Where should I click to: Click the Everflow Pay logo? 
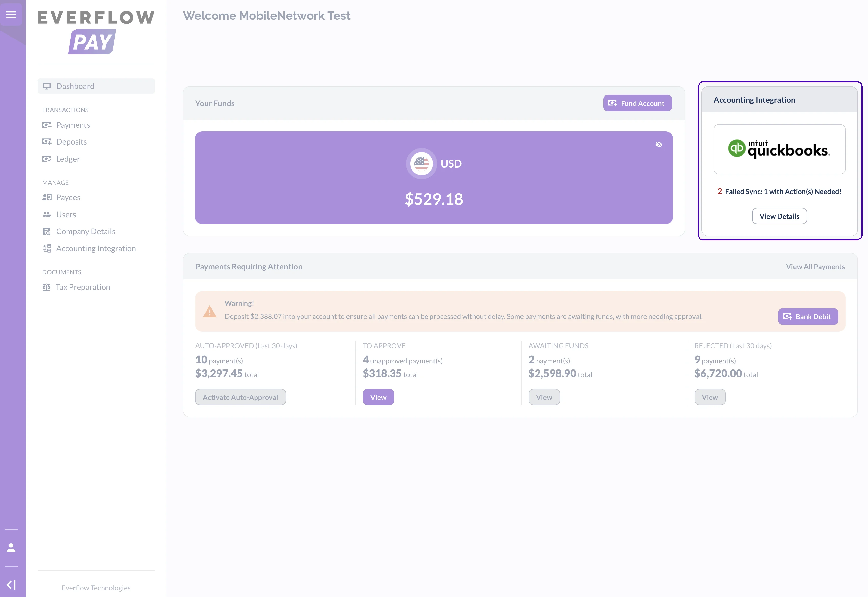(x=96, y=32)
